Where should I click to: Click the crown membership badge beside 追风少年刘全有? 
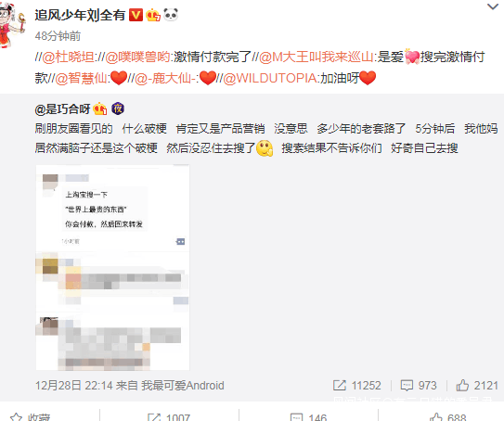point(153,15)
